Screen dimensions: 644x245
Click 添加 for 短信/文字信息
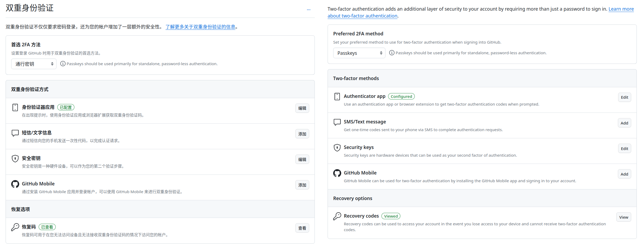pyautogui.click(x=302, y=134)
